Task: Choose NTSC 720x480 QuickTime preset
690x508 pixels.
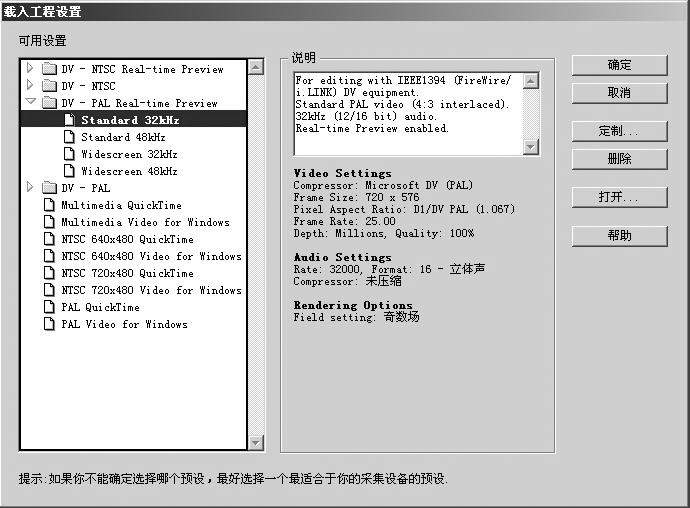Action: click(x=128, y=273)
